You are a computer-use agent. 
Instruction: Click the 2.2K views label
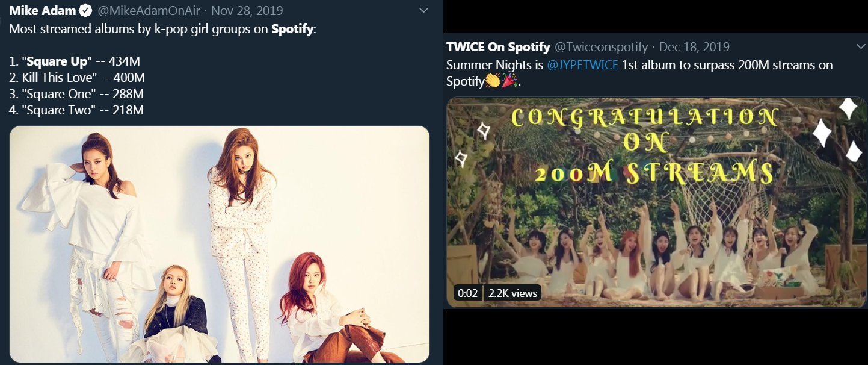coord(512,293)
